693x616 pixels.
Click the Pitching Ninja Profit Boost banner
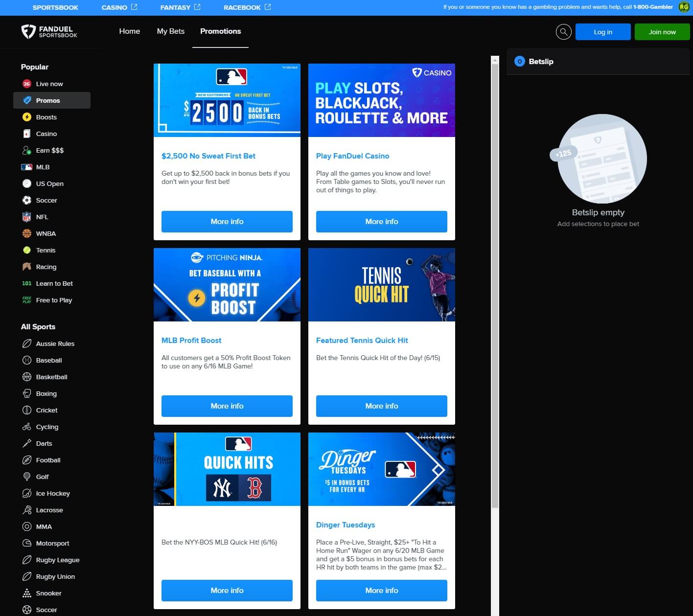(x=227, y=285)
